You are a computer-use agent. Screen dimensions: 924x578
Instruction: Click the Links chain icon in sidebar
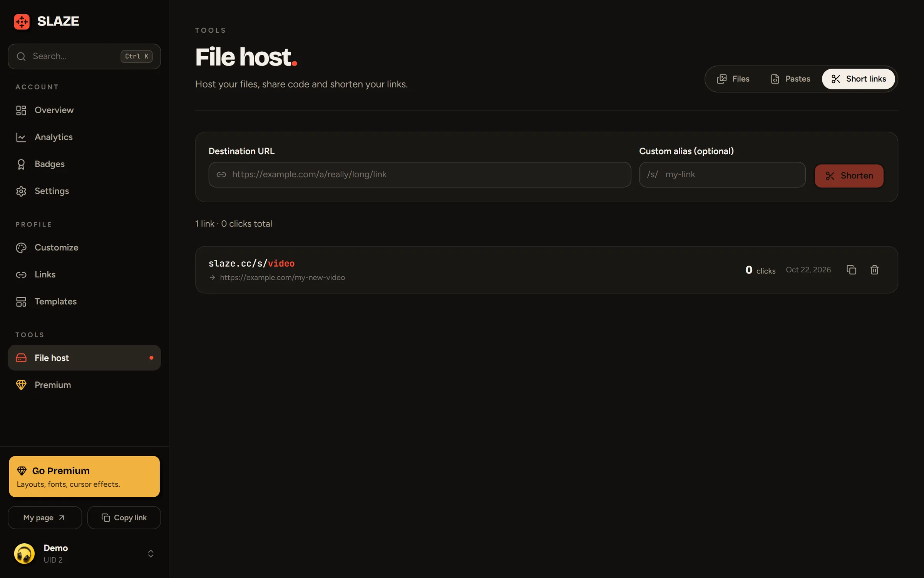[21, 275]
